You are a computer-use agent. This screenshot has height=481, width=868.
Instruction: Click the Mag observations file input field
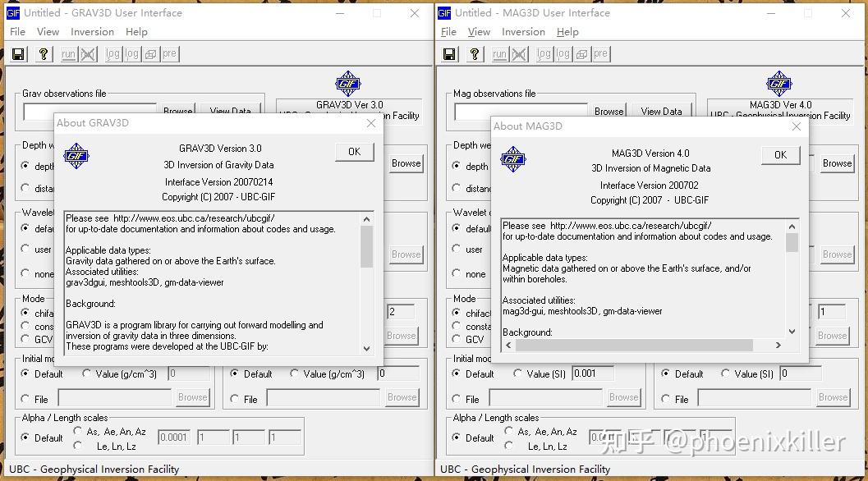tap(521, 112)
